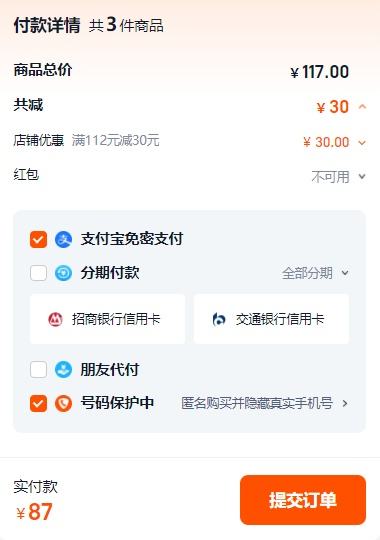380x540 pixels.
Task: Open 匿名购买并隐藏真实手机号 details link
Action: click(265, 403)
